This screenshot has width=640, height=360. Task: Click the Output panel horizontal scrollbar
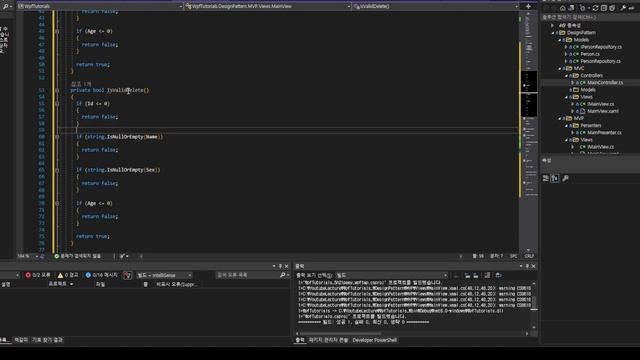[412, 333]
